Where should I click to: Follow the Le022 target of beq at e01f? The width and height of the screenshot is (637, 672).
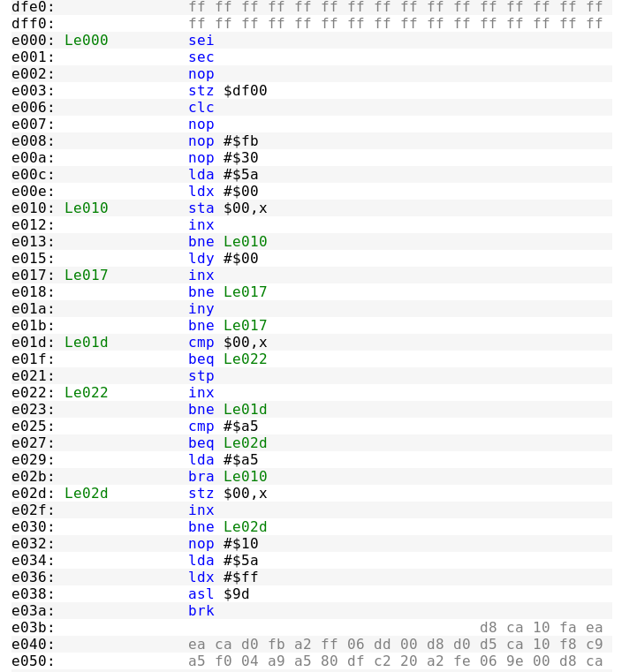(245, 359)
